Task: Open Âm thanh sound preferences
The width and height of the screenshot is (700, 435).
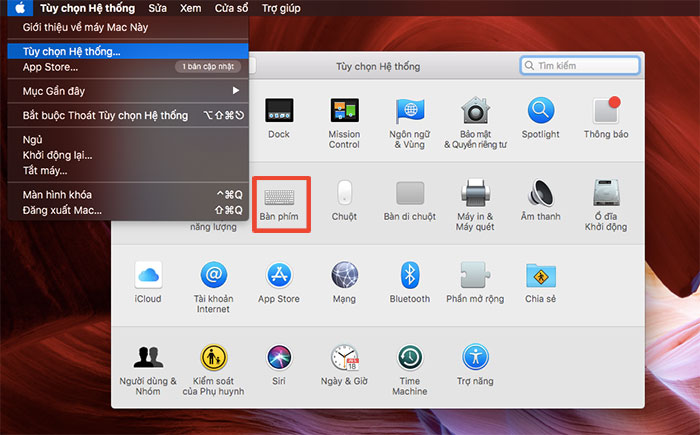Action: point(541,200)
